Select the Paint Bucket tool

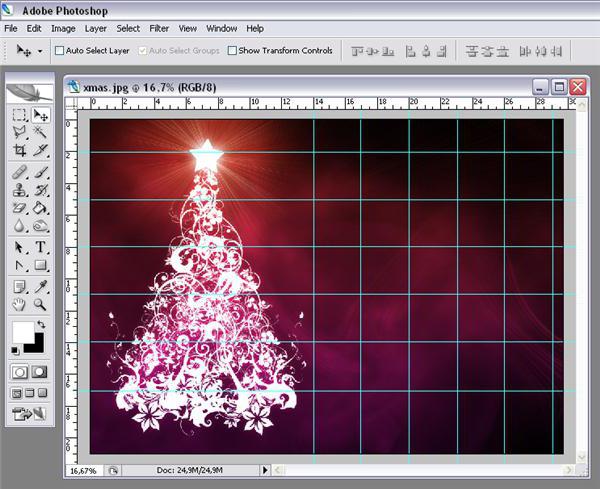point(40,208)
